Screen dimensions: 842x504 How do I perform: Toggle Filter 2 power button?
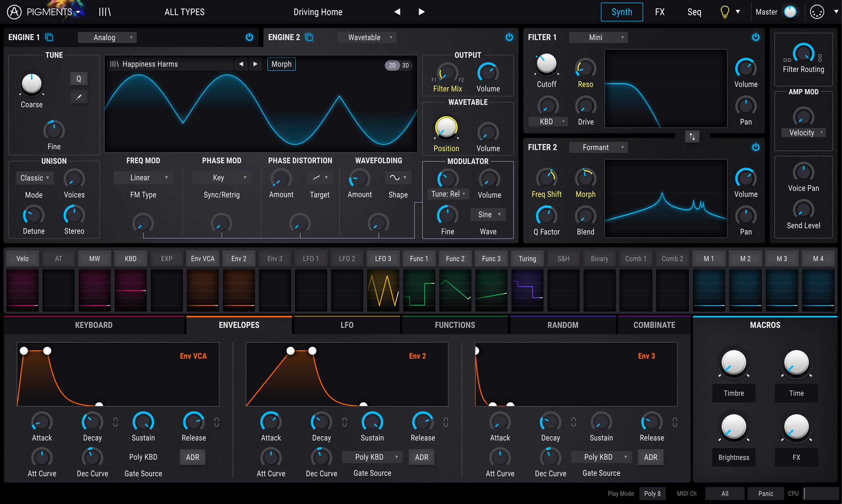click(x=755, y=147)
